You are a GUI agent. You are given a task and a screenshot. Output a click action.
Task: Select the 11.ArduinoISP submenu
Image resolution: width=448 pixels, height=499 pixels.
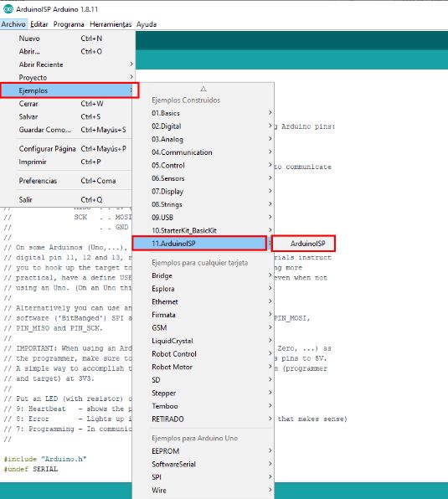(x=199, y=244)
